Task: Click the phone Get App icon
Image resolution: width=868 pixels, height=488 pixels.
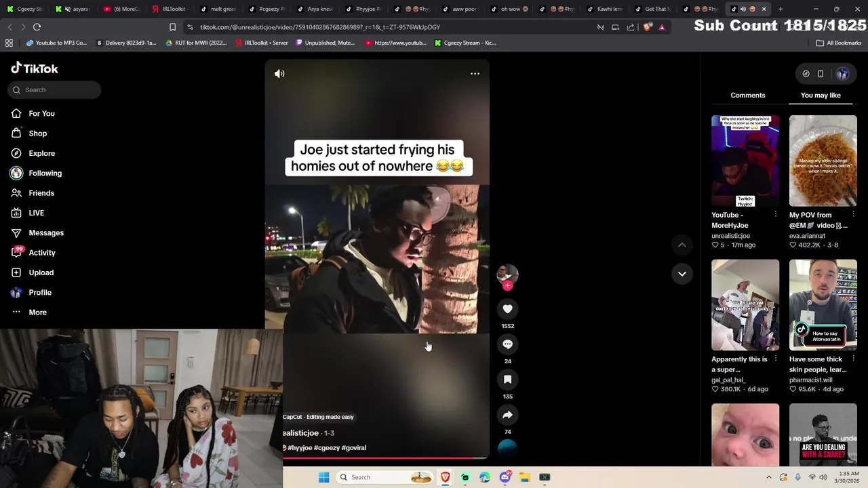Action: pyautogui.click(x=821, y=74)
